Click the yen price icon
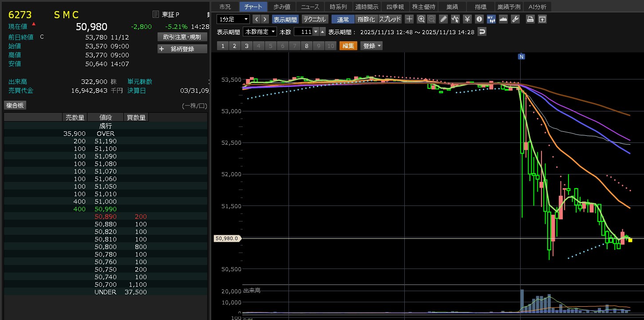 [467, 19]
